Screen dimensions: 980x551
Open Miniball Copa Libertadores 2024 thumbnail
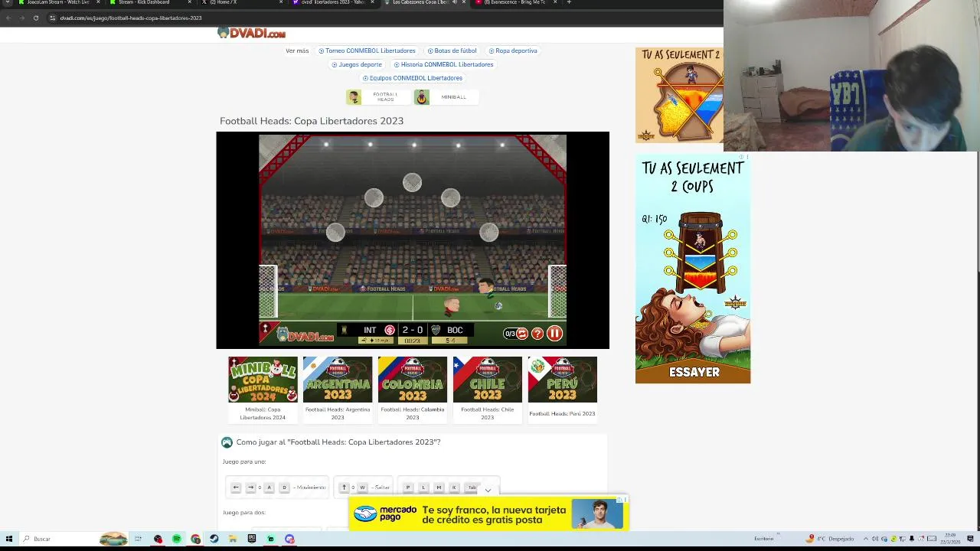[263, 380]
